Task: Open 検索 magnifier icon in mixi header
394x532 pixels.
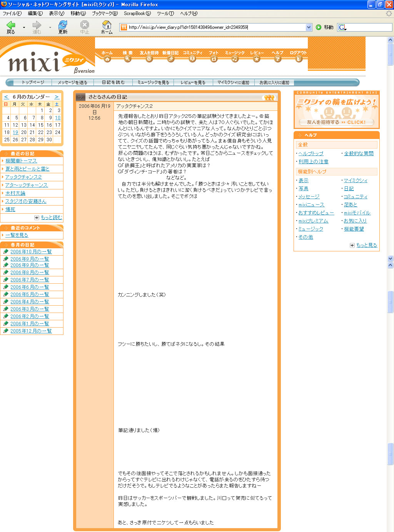Action: point(128,59)
